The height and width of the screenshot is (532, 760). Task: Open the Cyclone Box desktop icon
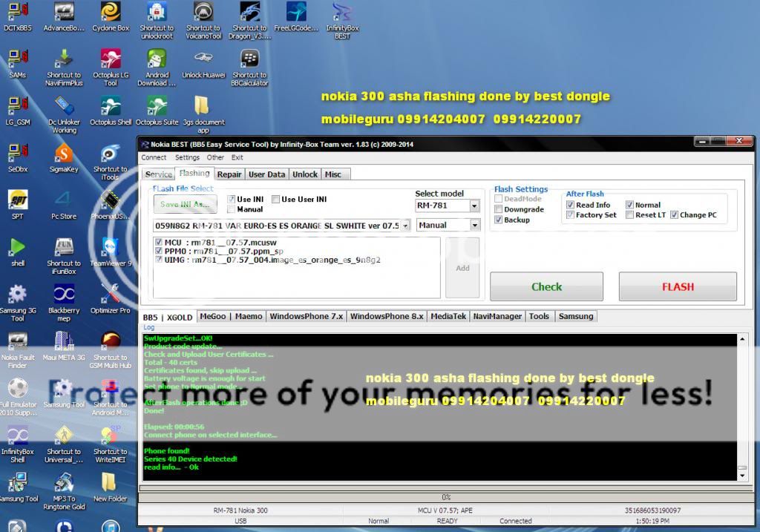(x=111, y=16)
